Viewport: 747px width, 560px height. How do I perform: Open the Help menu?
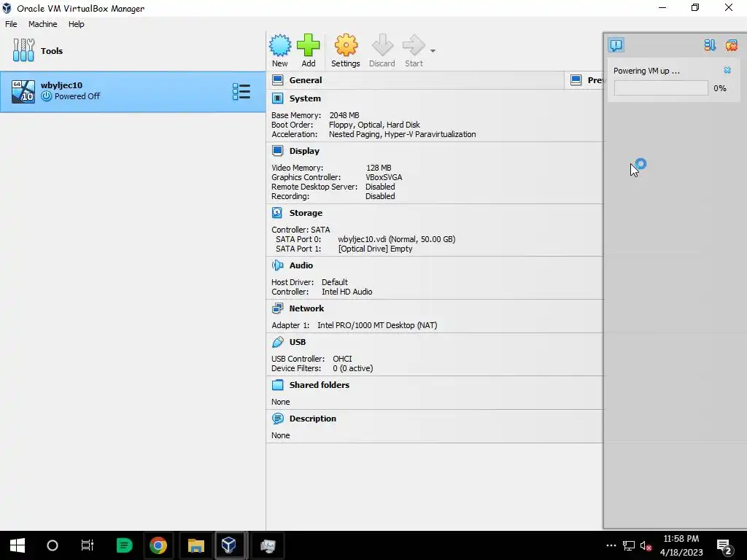click(76, 24)
